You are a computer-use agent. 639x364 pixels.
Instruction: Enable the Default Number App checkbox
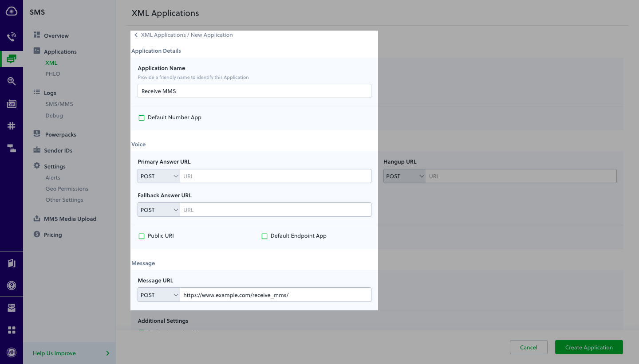pos(141,117)
